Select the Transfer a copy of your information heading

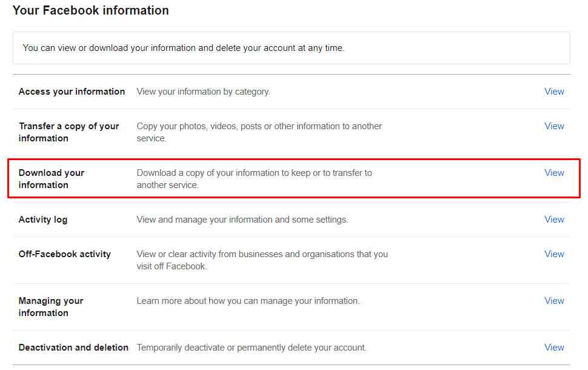pyautogui.click(x=69, y=132)
